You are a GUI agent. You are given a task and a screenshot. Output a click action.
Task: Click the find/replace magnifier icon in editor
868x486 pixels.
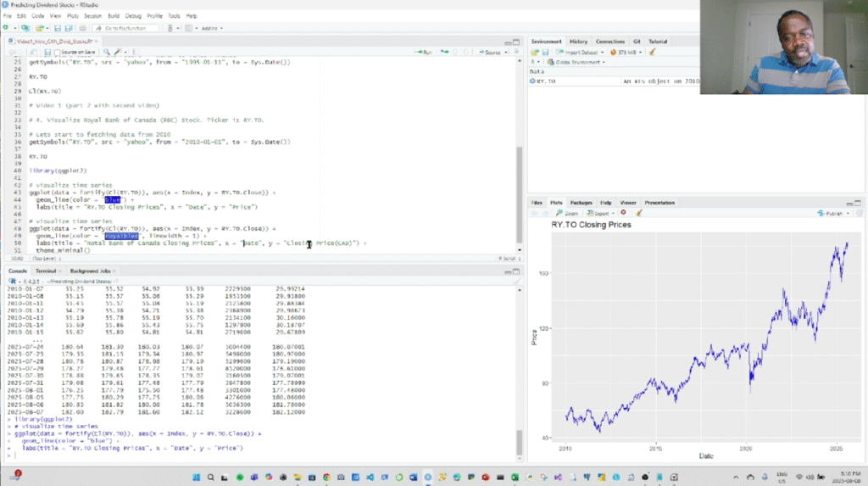(104, 53)
